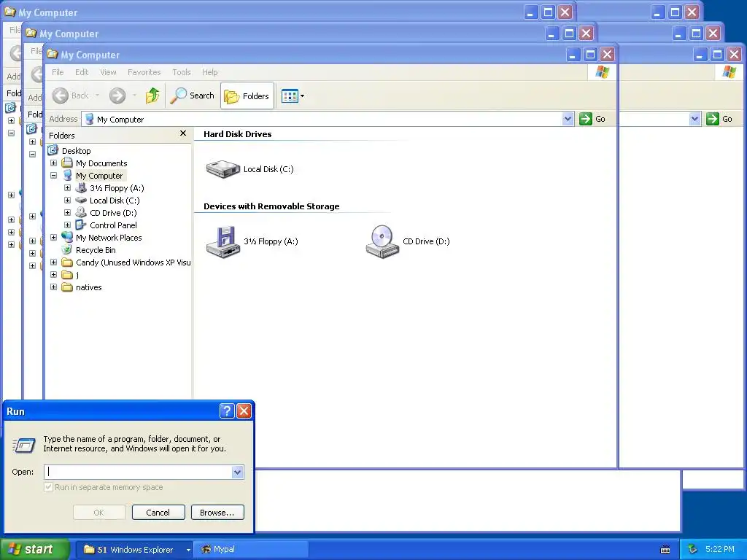Click the Windows Start button
Image resolution: width=747 pixels, height=560 pixels.
[x=34, y=550]
